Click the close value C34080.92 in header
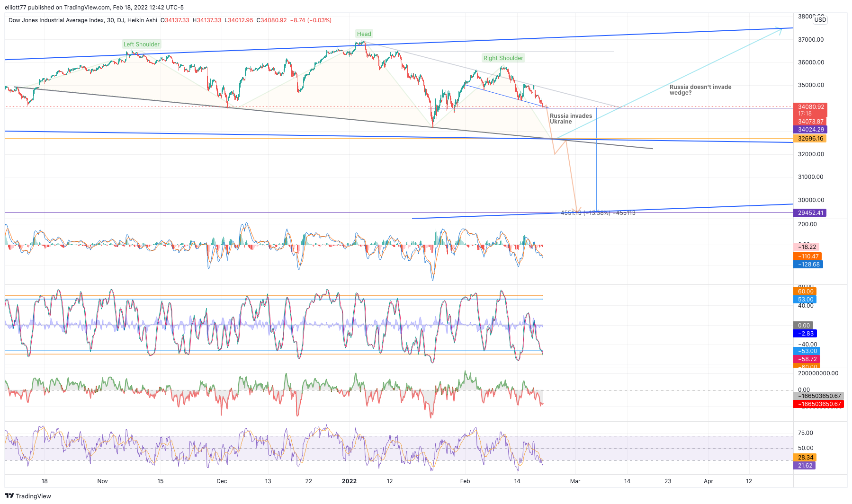Screen dimensions: 852x504 [271, 20]
